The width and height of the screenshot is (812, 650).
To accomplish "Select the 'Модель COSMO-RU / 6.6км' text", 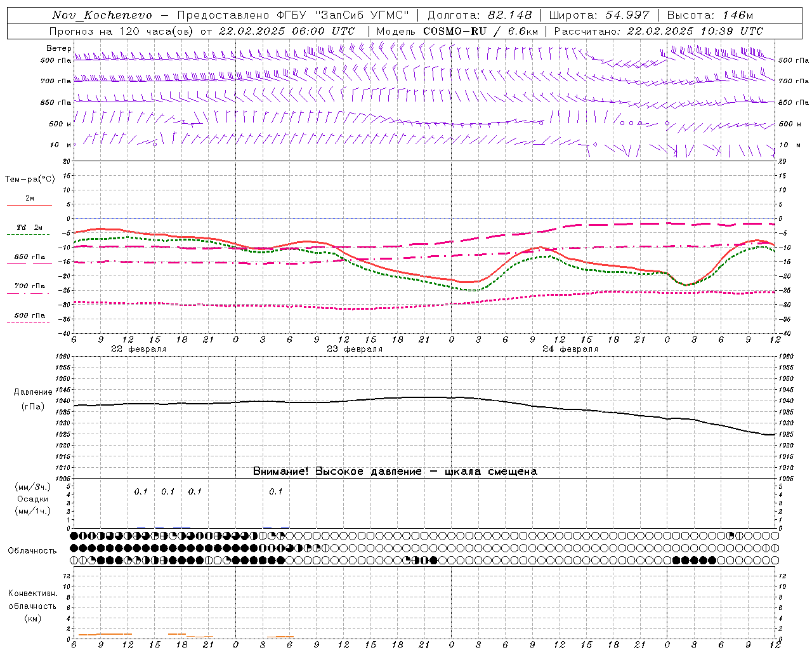I will click(457, 31).
